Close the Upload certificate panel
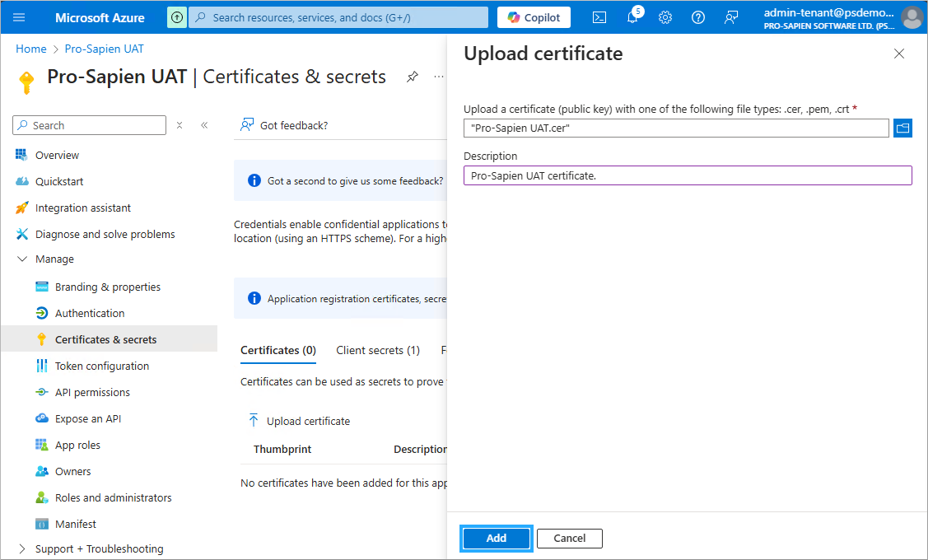 899,54
